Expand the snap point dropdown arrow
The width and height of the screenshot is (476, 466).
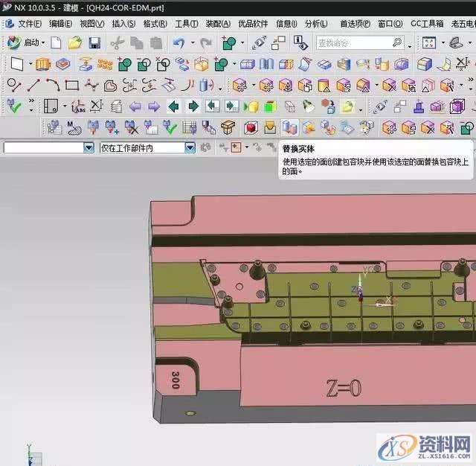[x=247, y=147]
